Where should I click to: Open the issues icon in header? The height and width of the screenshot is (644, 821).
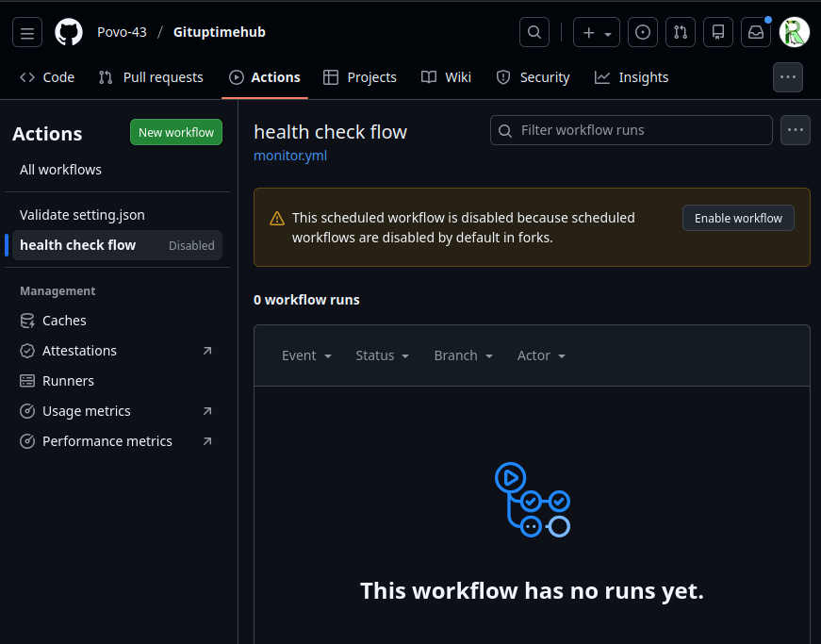pyautogui.click(x=643, y=32)
